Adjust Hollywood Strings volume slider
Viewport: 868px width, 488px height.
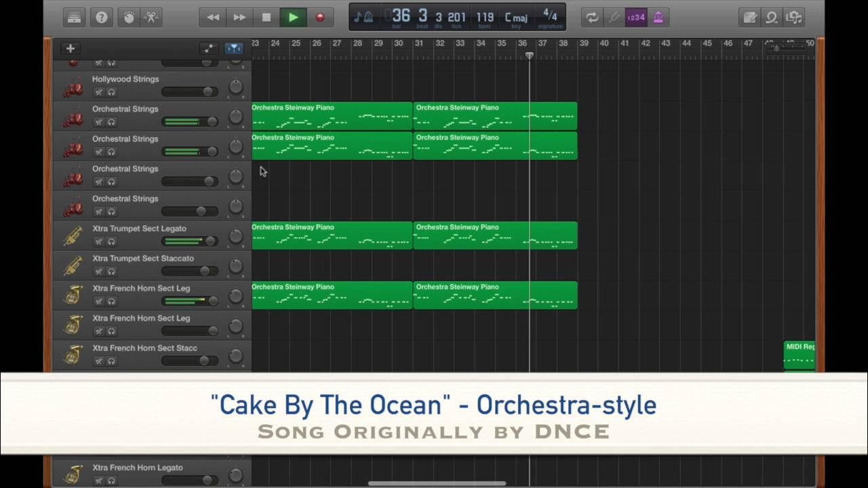189,91
